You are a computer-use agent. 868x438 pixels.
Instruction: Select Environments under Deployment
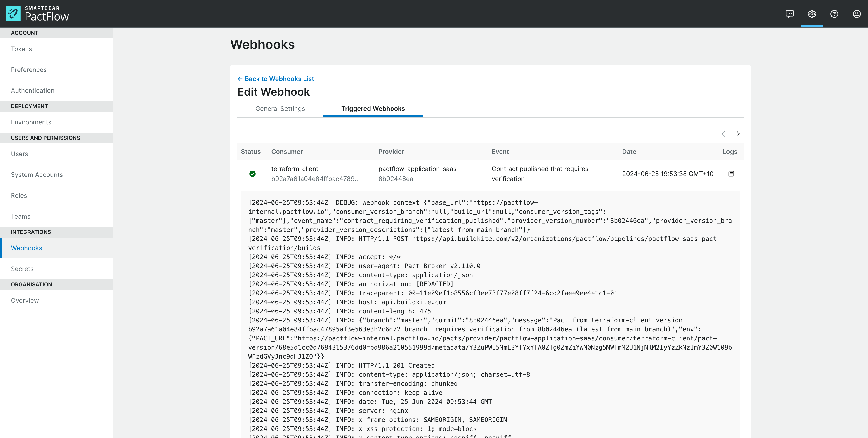(31, 122)
